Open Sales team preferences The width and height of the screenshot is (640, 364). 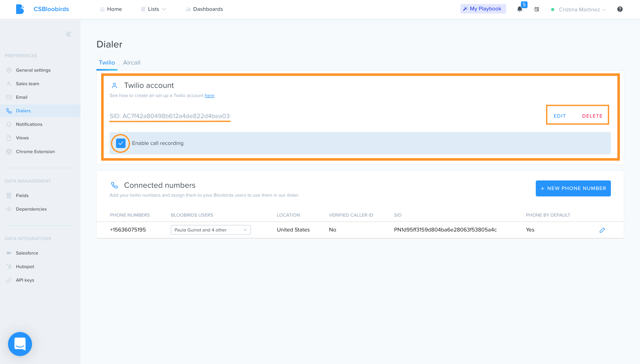point(28,84)
